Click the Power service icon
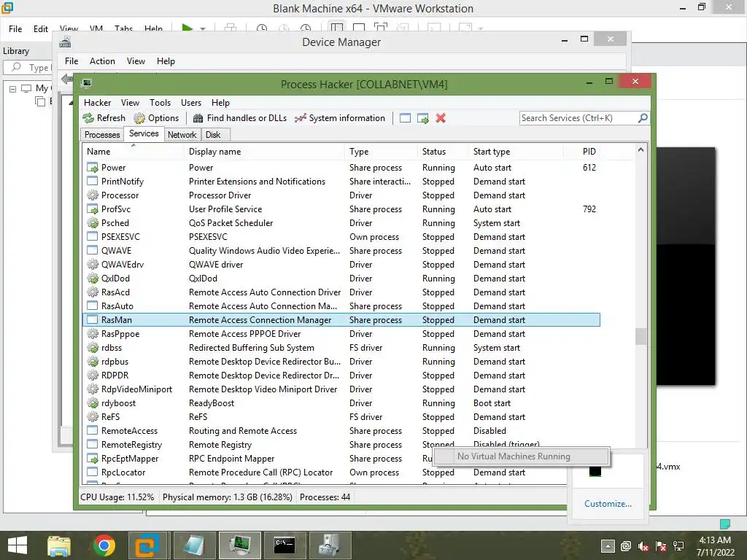The width and height of the screenshot is (747, 560). 93,168
